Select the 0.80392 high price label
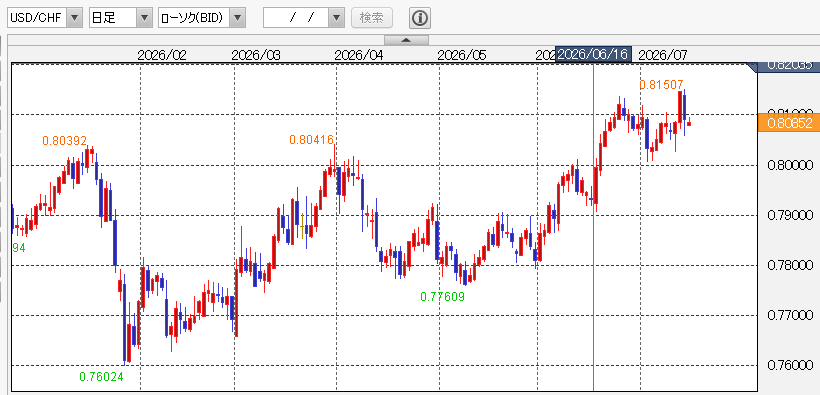The image size is (820, 395). 64,140
